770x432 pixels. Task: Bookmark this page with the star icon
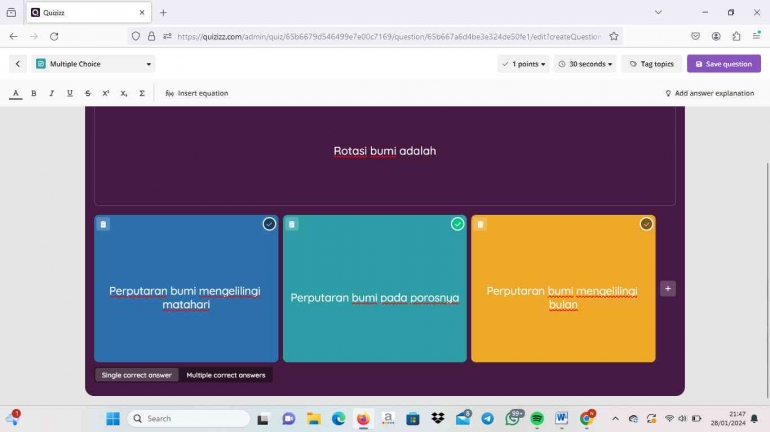coord(614,36)
